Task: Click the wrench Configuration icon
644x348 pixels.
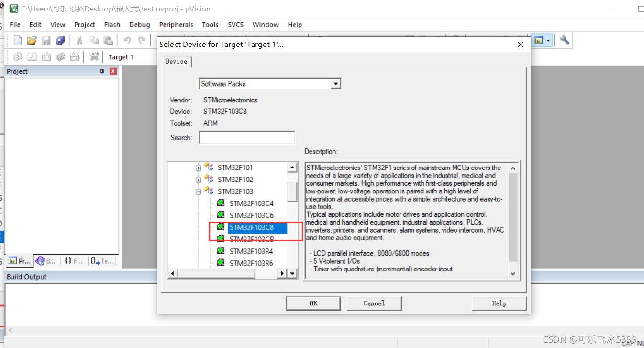Action: (565, 41)
